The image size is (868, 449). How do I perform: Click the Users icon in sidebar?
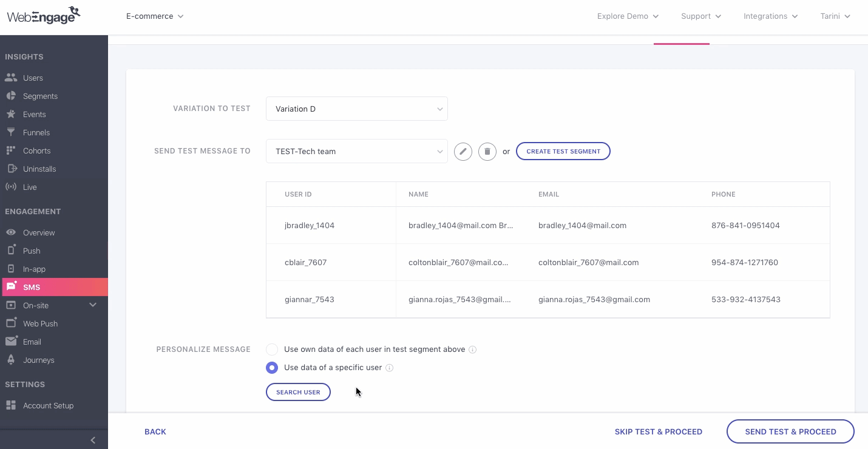[x=11, y=78]
